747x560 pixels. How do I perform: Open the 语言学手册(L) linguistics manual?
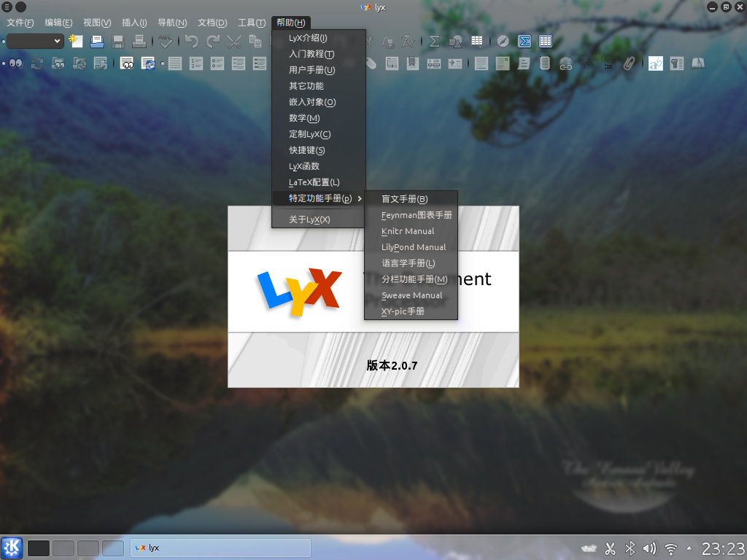pos(411,263)
